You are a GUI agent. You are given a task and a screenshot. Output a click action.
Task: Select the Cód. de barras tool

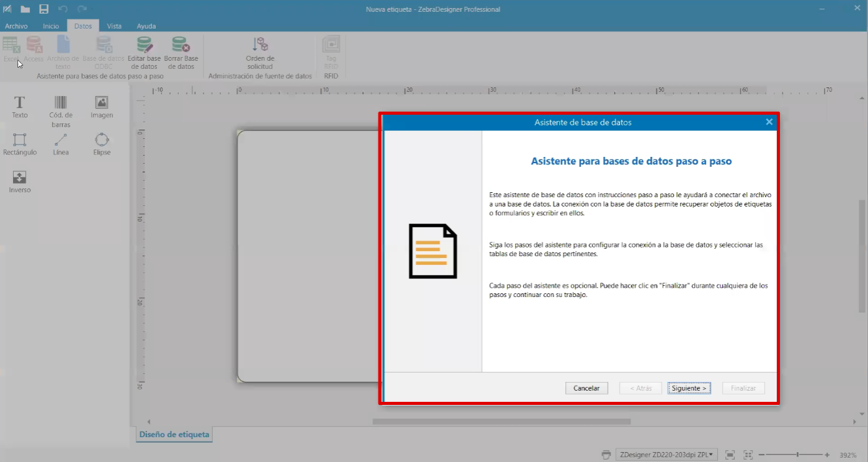(61, 112)
